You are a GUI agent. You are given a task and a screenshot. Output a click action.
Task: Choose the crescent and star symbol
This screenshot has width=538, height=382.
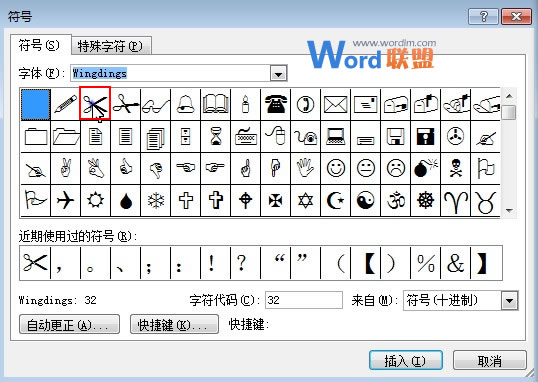click(x=335, y=200)
